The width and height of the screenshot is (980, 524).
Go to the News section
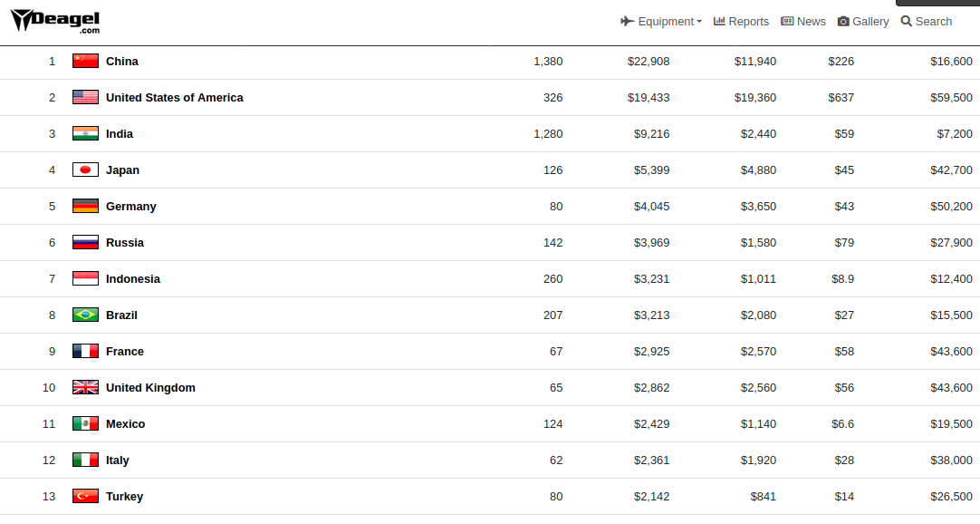click(x=803, y=22)
